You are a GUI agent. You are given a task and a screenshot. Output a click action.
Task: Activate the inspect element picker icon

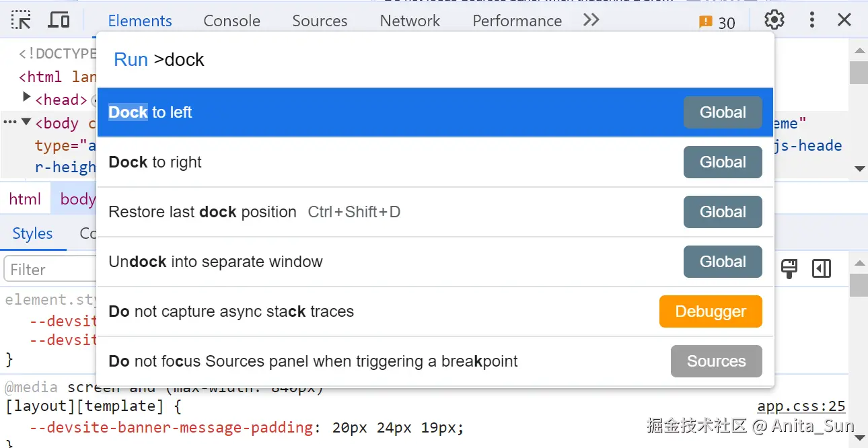click(x=21, y=20)
